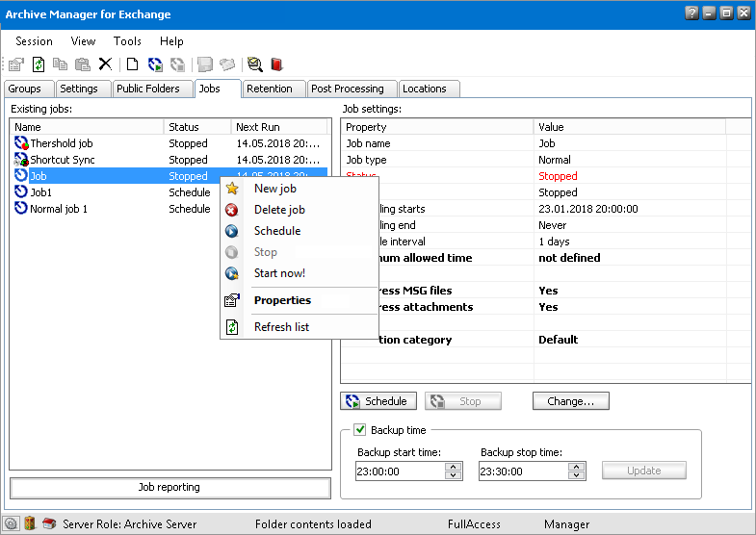This screenshot has width=756, height=535.
Task: Click the refresh icon in the toolbar
Action: point(39,64)
